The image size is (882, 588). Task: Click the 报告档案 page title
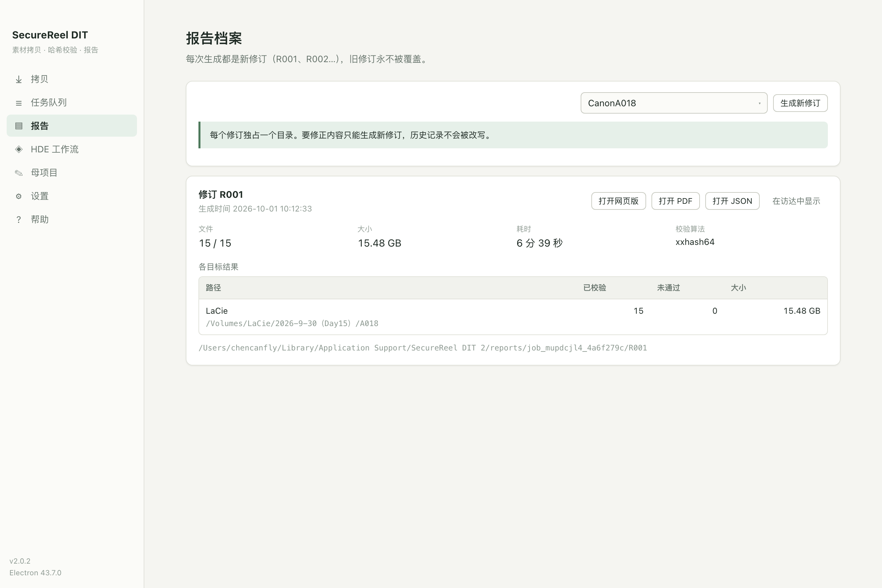pyautogui.click(x=214, y=38)
